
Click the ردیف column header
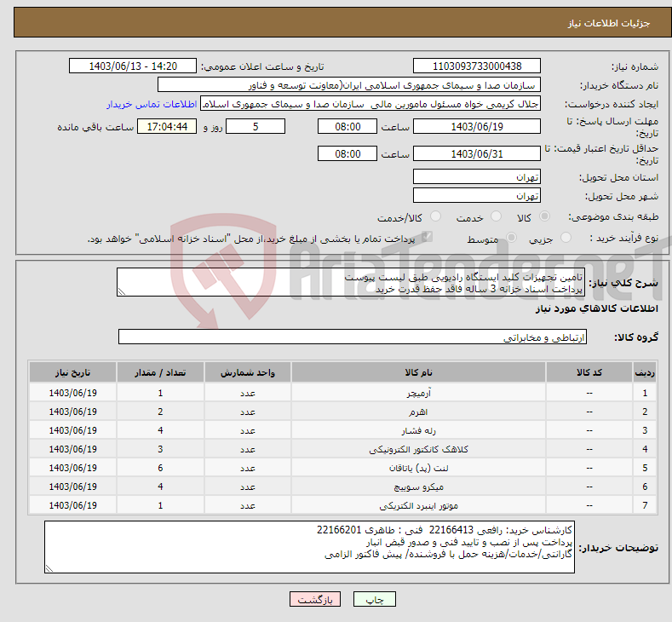(645, 372)
